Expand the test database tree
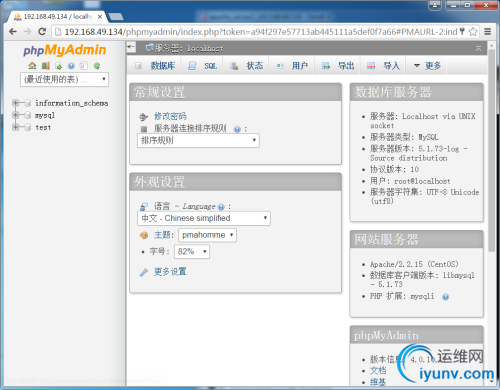Screen dimensions: 500x390 click(15, 127)
